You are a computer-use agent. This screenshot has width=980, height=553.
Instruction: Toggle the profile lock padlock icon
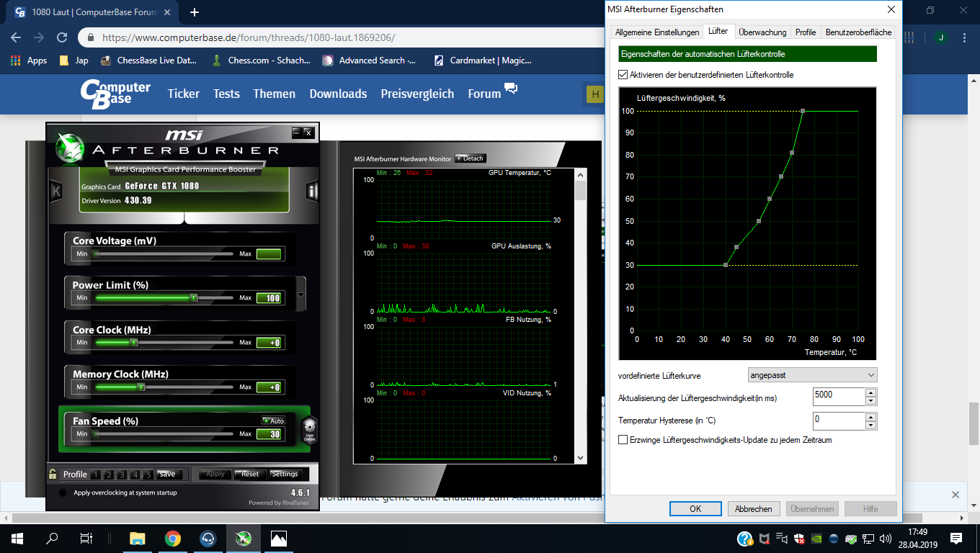tap(53, 473)
